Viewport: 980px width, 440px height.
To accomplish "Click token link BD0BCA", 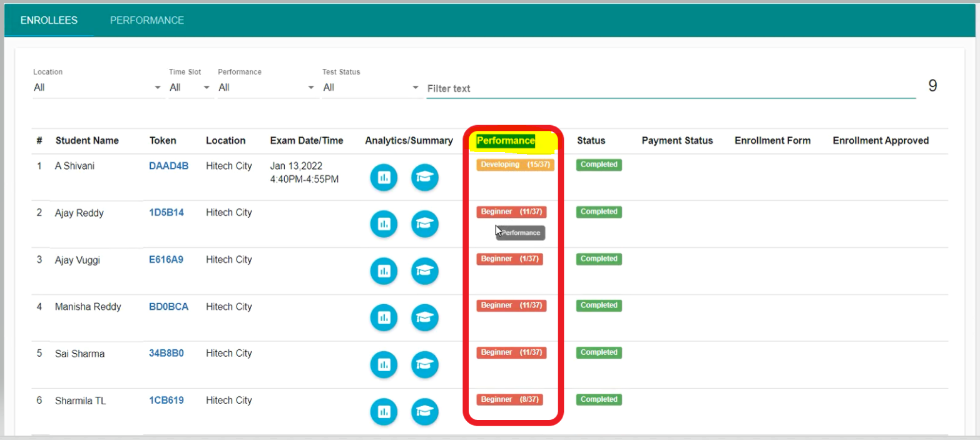I will pyautogui.click(x=168, y=307).
